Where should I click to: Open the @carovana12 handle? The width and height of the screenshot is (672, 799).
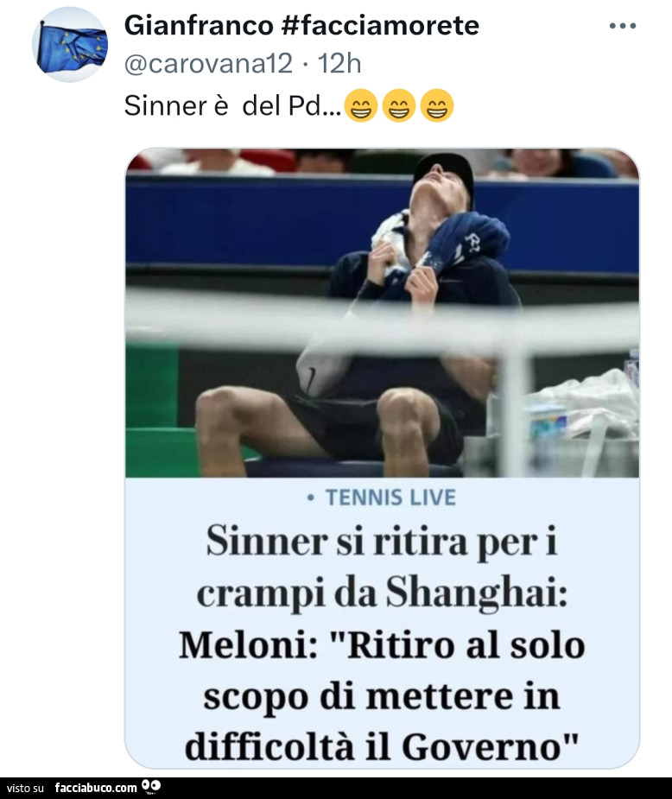click(x=208, y=64)
